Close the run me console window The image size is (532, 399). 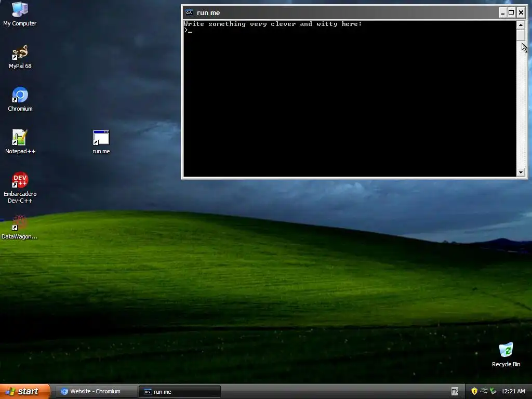pos(521,13)
